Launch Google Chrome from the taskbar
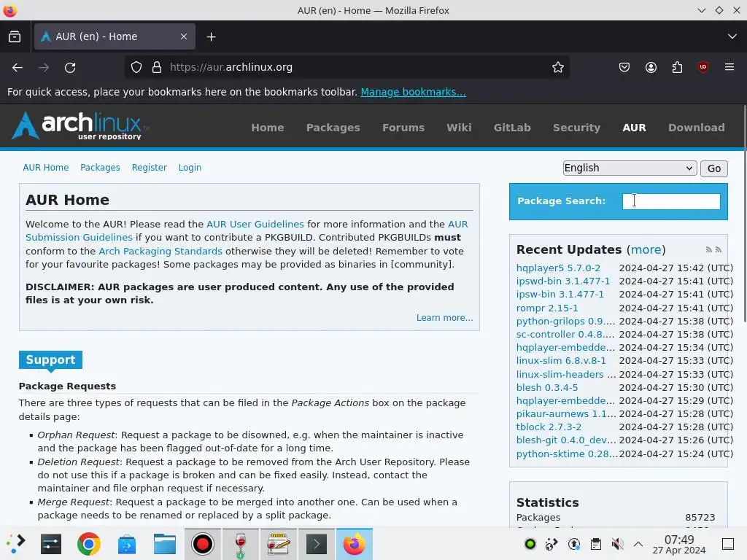The width and height of the screenshot is (747, 560). coord(88,544)
